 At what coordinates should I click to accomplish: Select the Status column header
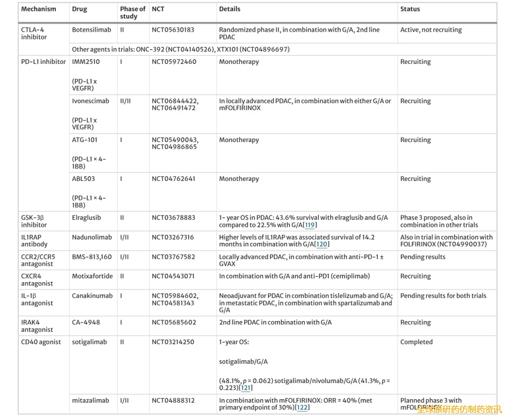pos(410,9)
